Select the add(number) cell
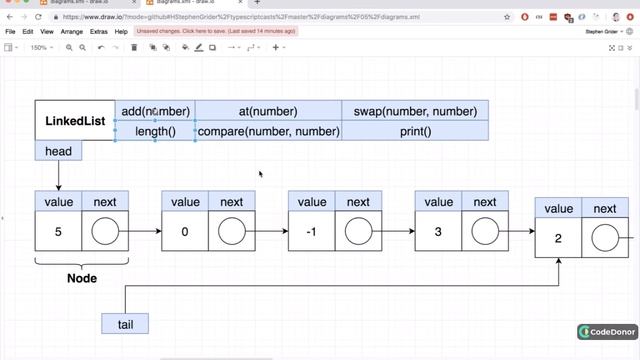This screenshot has width=640, height=360. pos(155,111)
